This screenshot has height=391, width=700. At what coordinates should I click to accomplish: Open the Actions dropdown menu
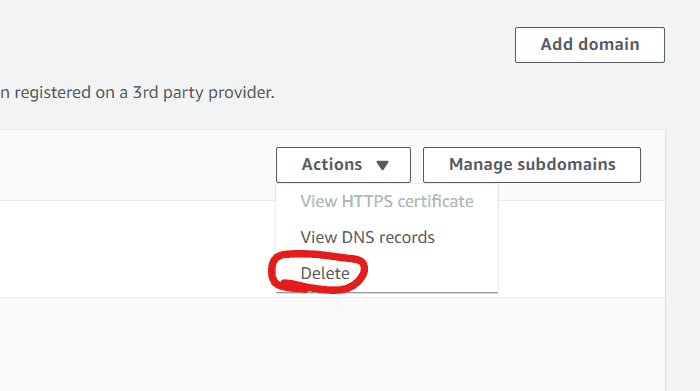(x=343, y=165)
